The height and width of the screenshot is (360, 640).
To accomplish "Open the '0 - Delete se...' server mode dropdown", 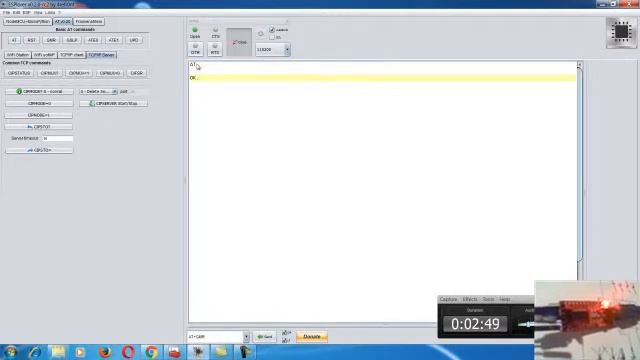I will tap(98, 91).
